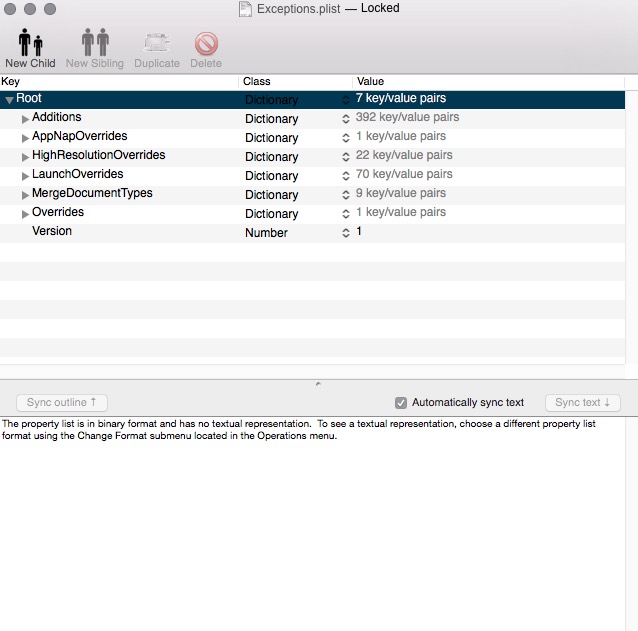
Task: Select the MergeDocumentTypes key
Action: tap(92, 193)
